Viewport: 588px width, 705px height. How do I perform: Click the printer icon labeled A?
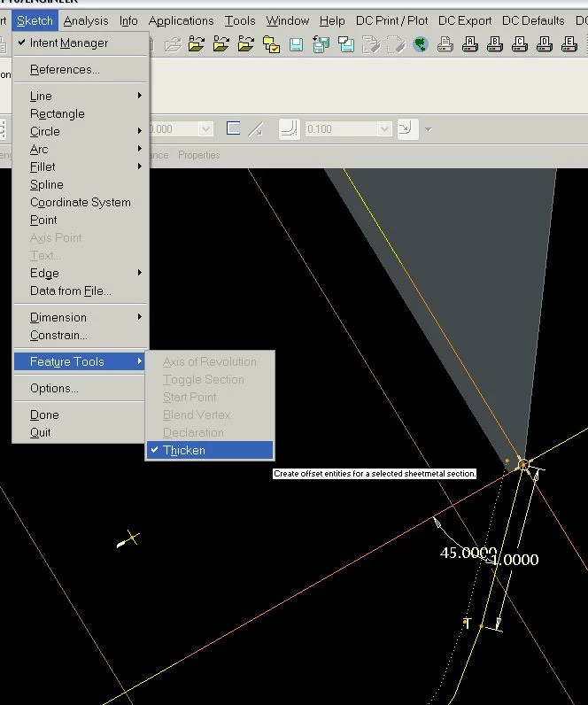click(469, 44)
